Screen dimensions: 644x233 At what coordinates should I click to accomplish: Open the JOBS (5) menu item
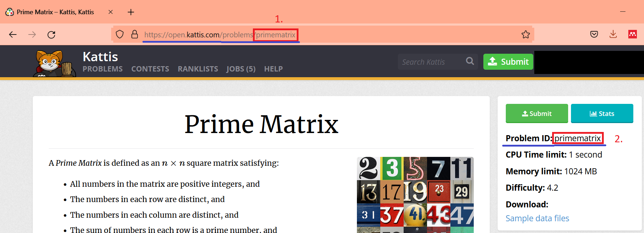[241, 69]
